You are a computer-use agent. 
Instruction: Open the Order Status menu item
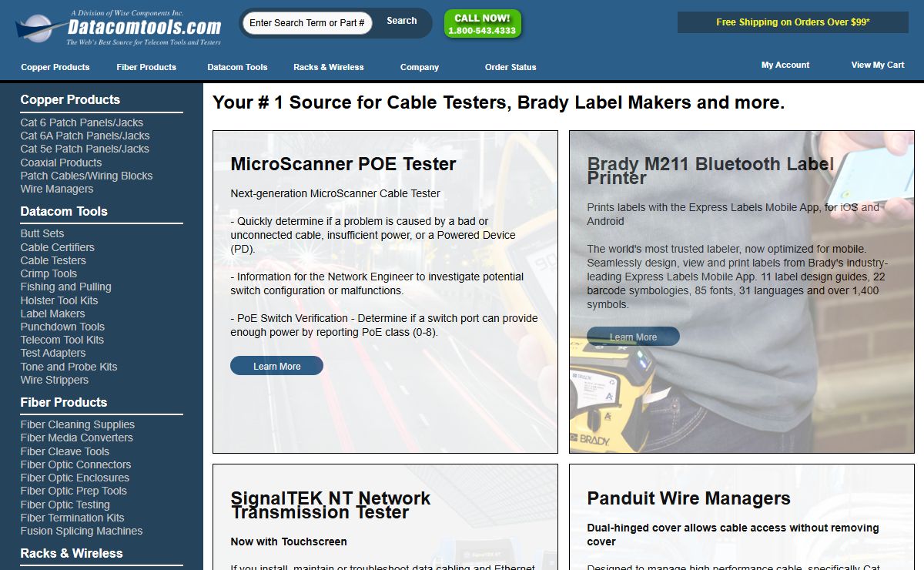[511, 67]
